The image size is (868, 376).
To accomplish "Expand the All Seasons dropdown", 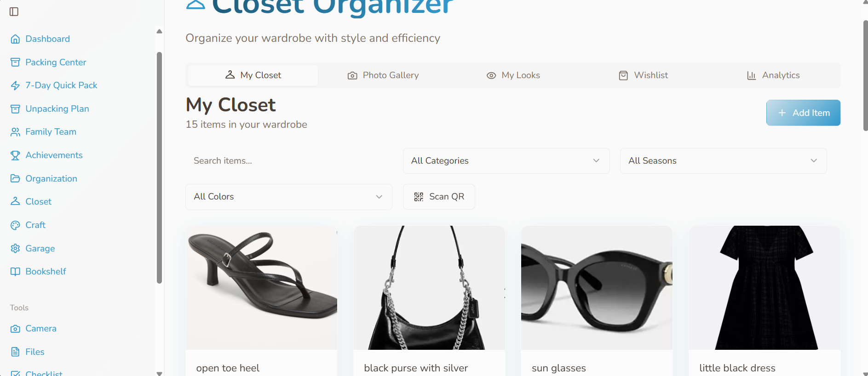I will point(723,161).
